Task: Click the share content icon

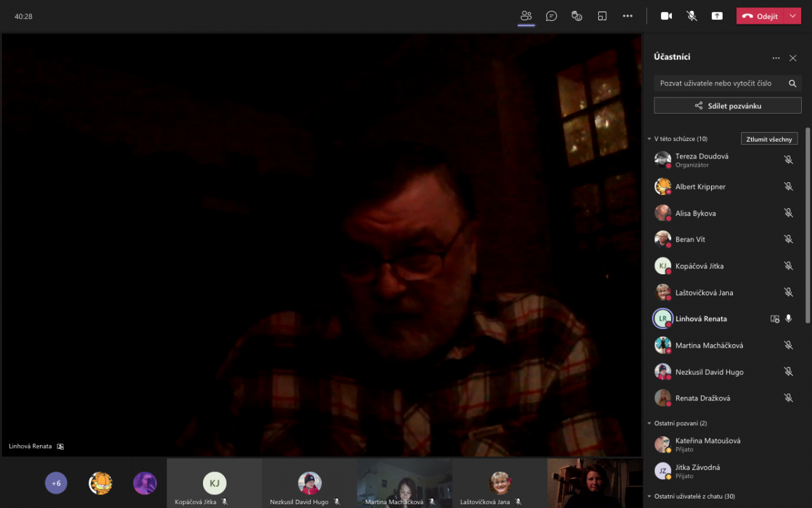Action: click(717, 16)
